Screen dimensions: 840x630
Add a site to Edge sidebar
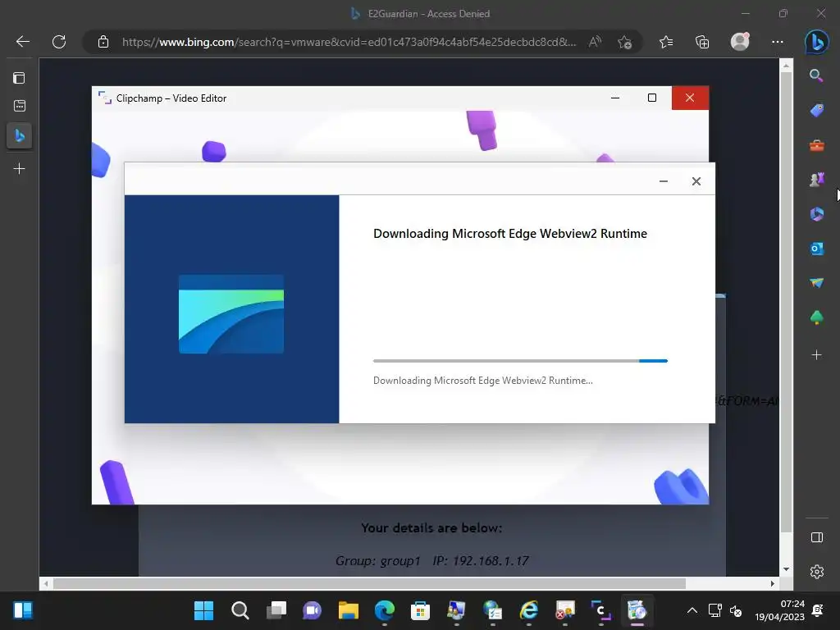click(816, 354)
